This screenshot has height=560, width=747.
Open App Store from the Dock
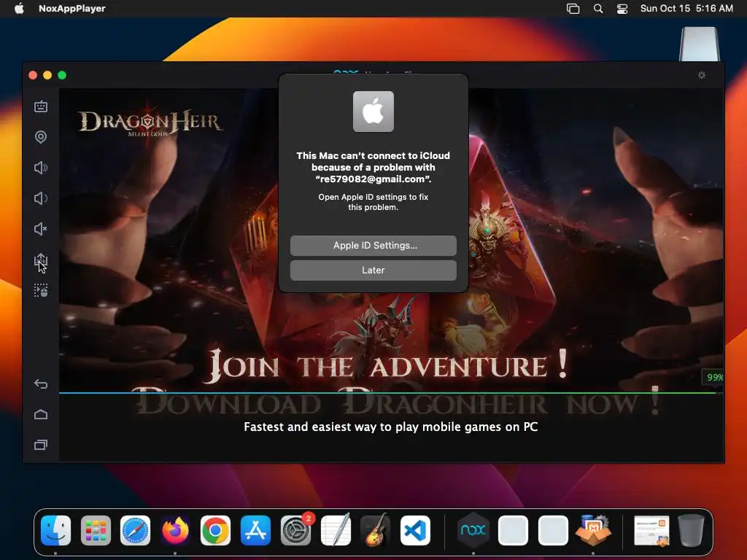click(255, 531)
